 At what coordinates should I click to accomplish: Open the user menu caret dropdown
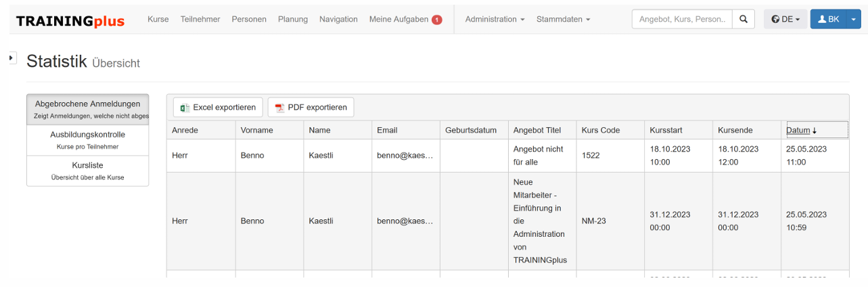click(853, 20)
